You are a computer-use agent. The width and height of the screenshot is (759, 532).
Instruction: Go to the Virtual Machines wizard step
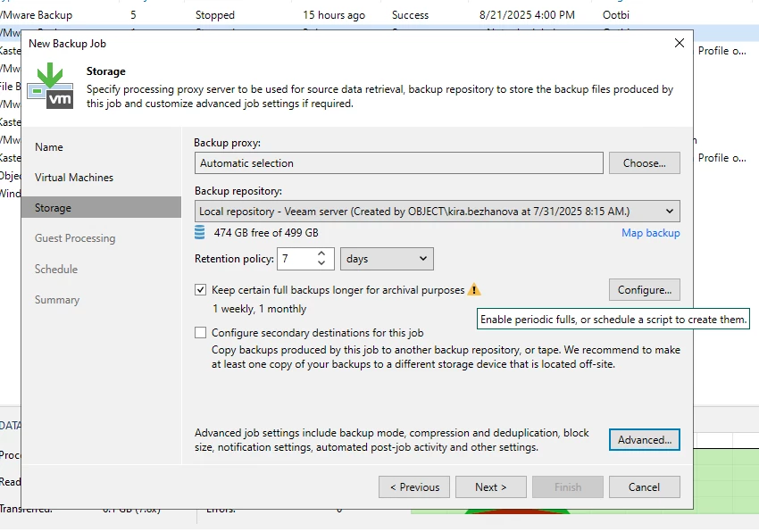pyautogui.click(x=74, y=178)
